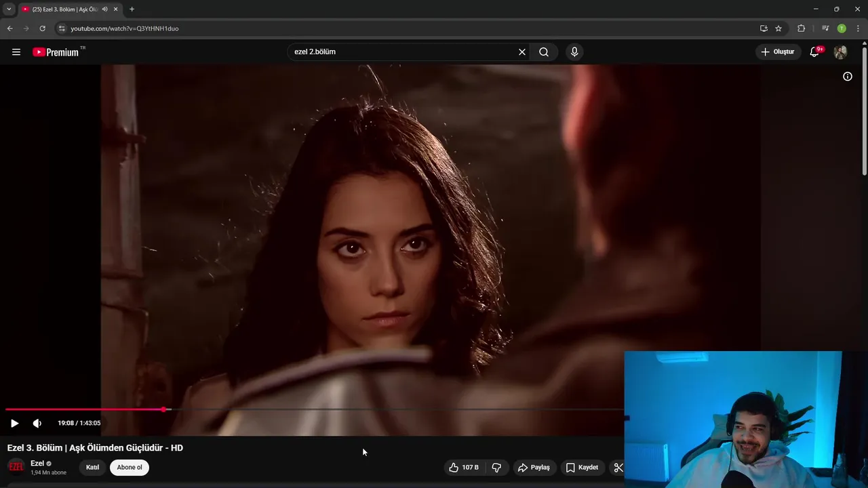Save the video with Kaydet
868x488 pixels.
(x=583, y=467)
